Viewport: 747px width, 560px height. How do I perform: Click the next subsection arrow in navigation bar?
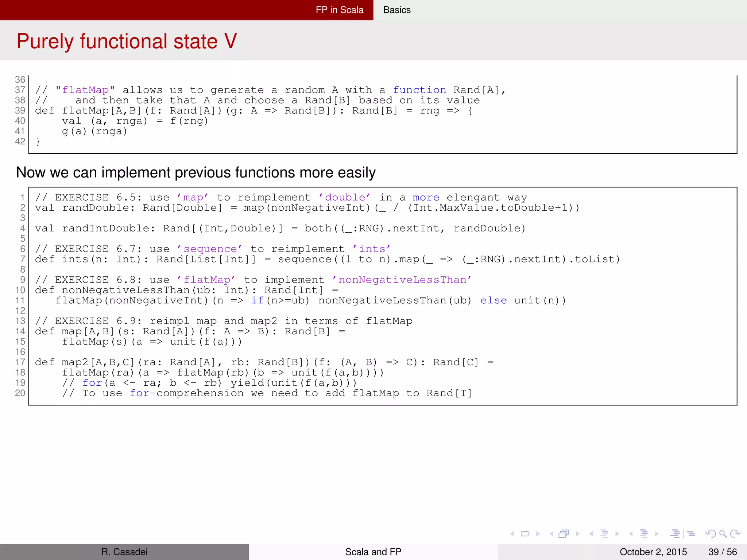(x=617, y=534)
